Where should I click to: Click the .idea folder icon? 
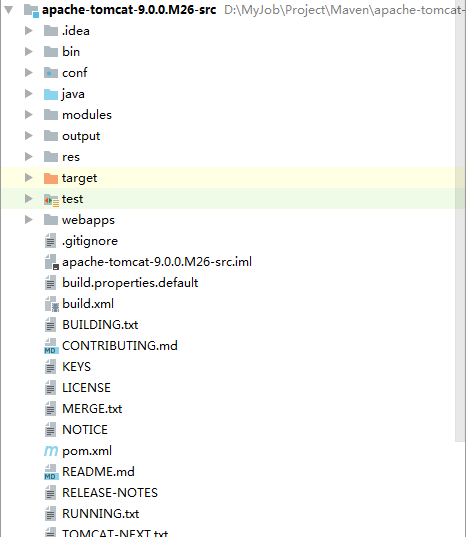click(51, 31)
